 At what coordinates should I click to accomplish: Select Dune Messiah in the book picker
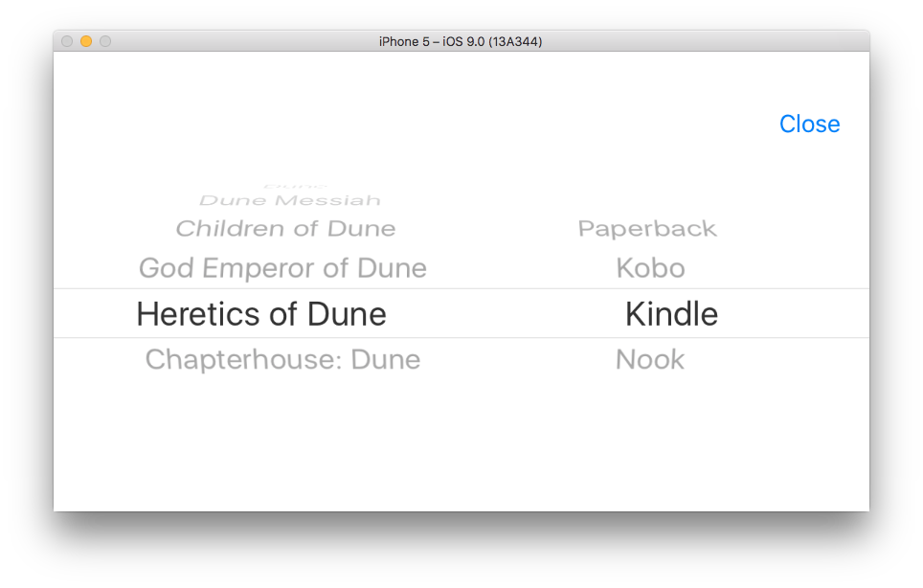coord(289,200)
